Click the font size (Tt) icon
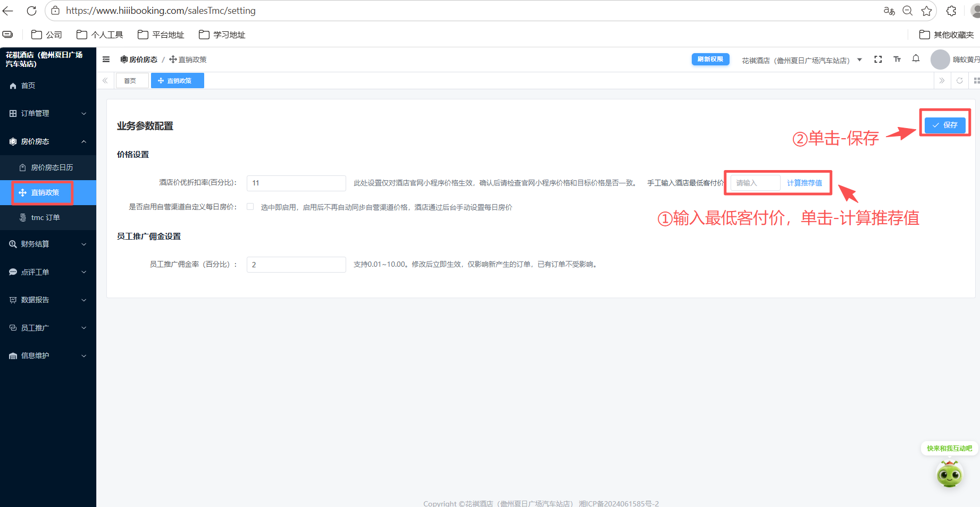This screenshot has height=507, width=980. pyautogui.click(x=897, y=59)
